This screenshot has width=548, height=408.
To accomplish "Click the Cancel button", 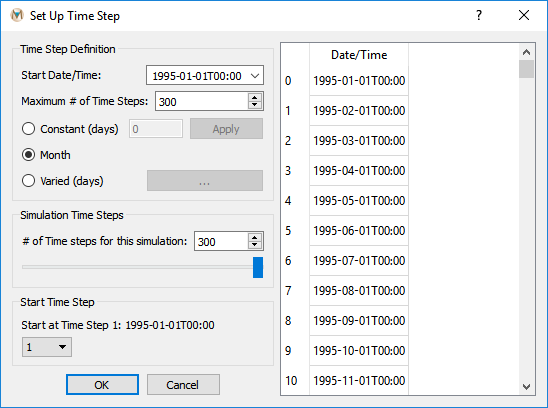I will (x=183, y=385).
